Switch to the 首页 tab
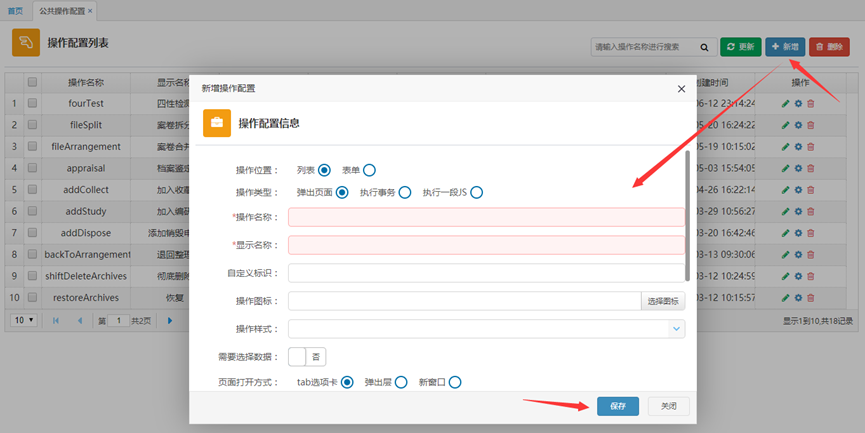 pos(15,11)
